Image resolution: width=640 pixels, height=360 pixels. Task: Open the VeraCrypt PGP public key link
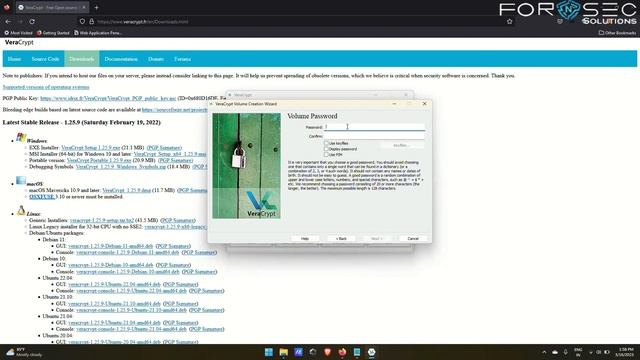108,98
